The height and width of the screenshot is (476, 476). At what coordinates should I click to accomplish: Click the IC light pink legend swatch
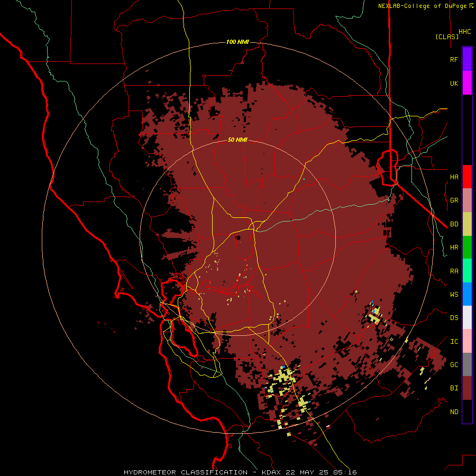[467, 341]
